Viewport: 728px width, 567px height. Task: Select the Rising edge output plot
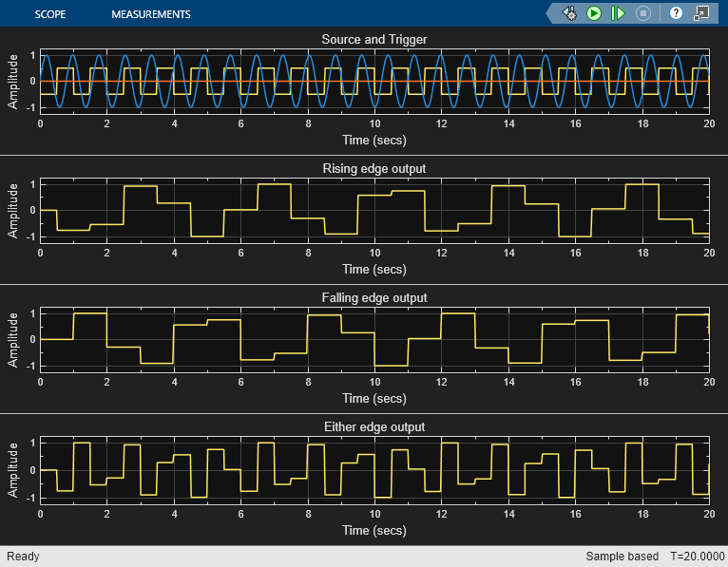tap(374, 210)
